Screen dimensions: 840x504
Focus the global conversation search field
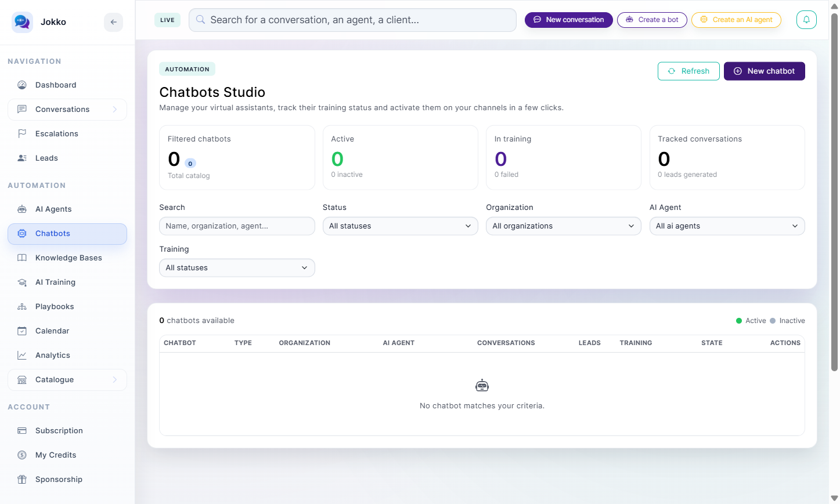click(352, 20)
